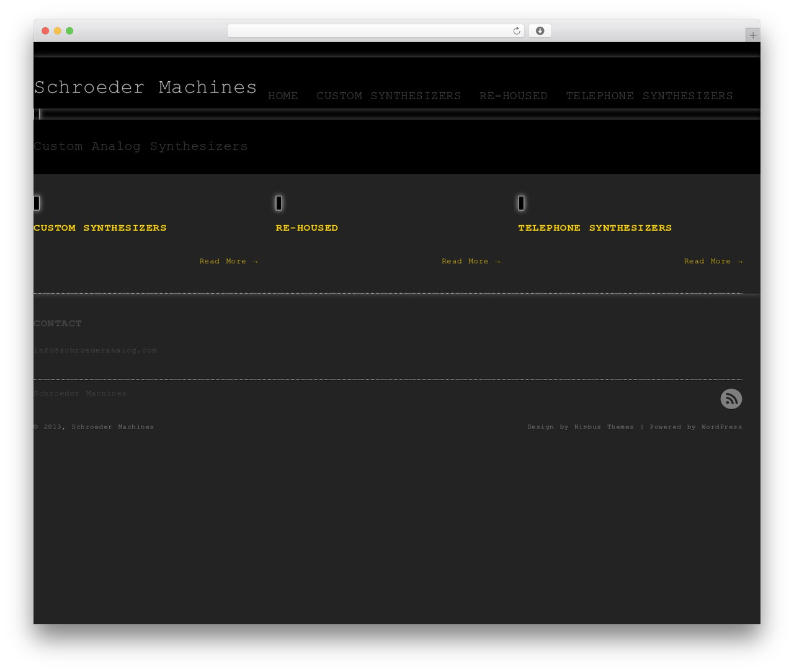This screenshot has width=794, height=672.
Task: Click the Schroeder Machines site title
Action: pos(145,87)
